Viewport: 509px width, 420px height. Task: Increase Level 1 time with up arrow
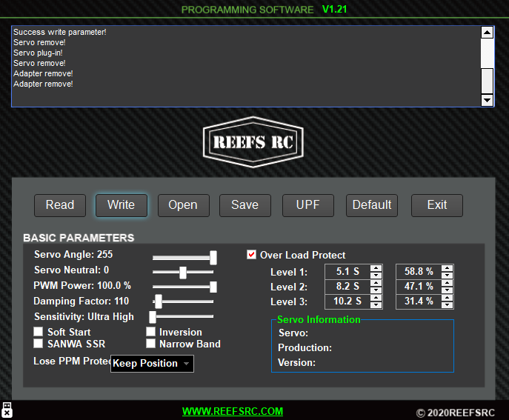pyautogui.click(x=376, y=268)
